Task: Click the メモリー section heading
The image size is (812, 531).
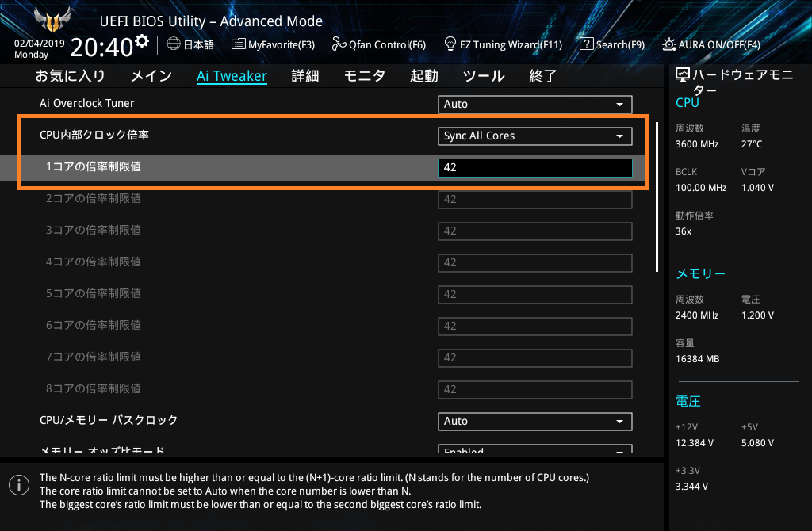Action: 701,273
